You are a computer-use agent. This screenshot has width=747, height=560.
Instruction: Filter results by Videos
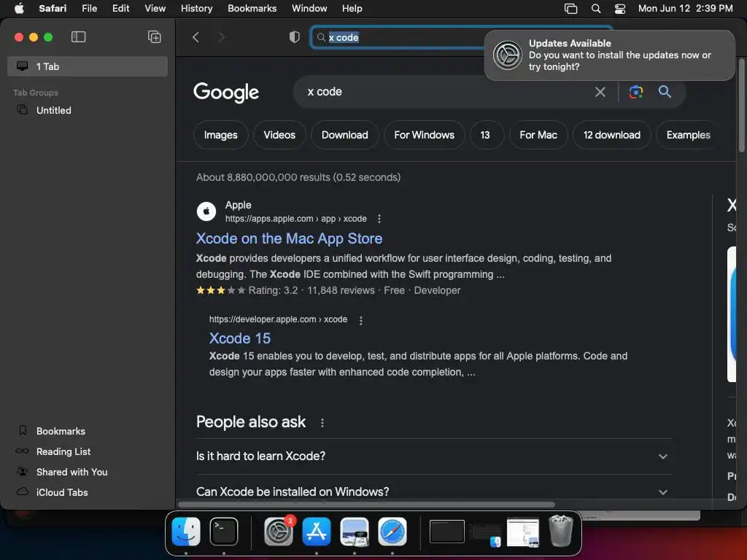[279, 135]
